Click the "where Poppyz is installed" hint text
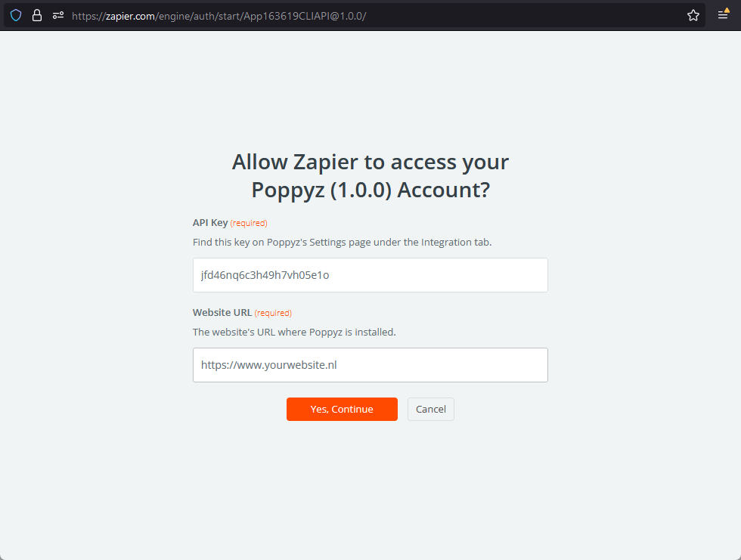Screen dimensions: 741x560 [x=294, y=332]
